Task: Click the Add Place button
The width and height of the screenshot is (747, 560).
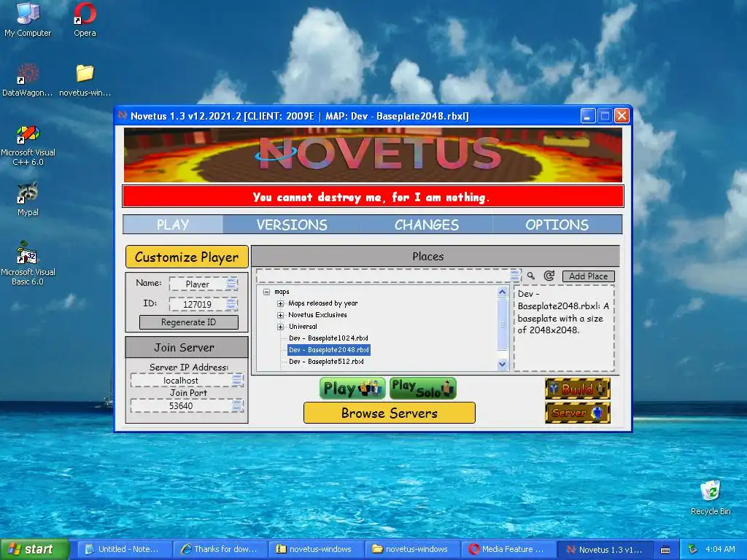Action: 589,276
